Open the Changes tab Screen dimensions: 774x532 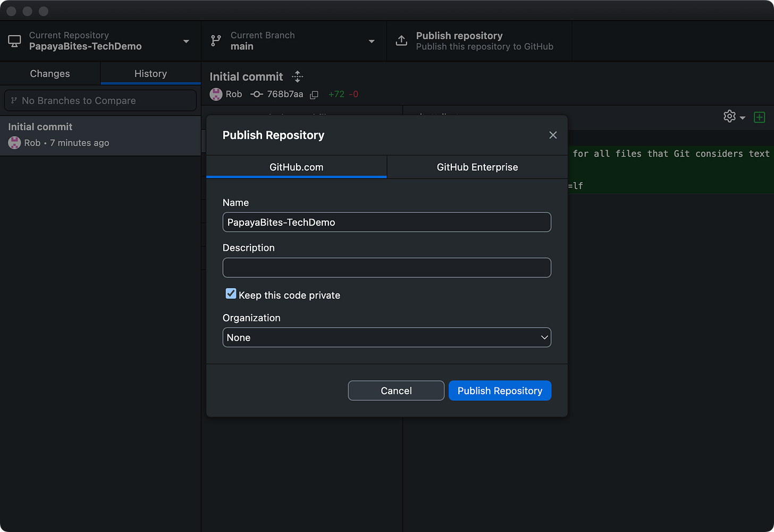(x=50, y=73)
